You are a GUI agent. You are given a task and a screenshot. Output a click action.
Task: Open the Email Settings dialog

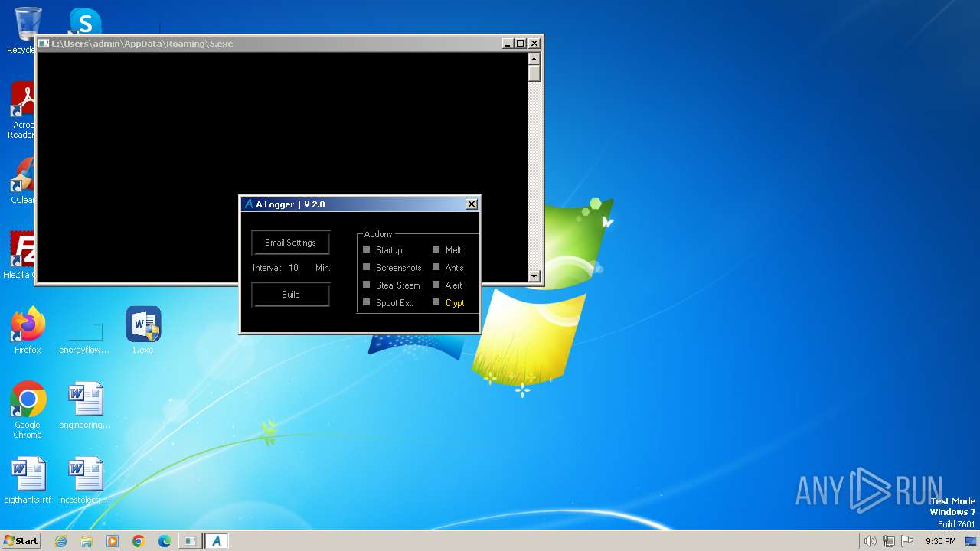point(290,243)
